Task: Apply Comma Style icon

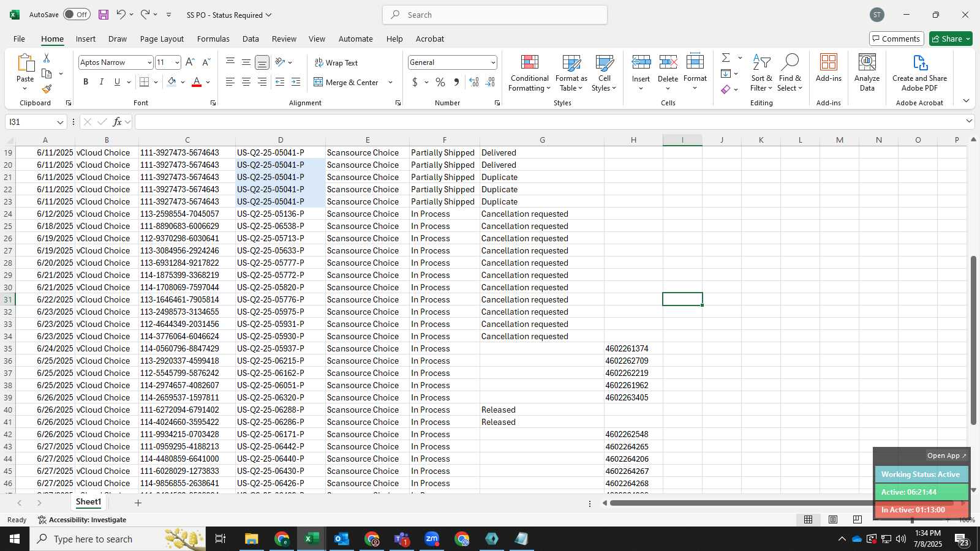Action: pos(456,82)
